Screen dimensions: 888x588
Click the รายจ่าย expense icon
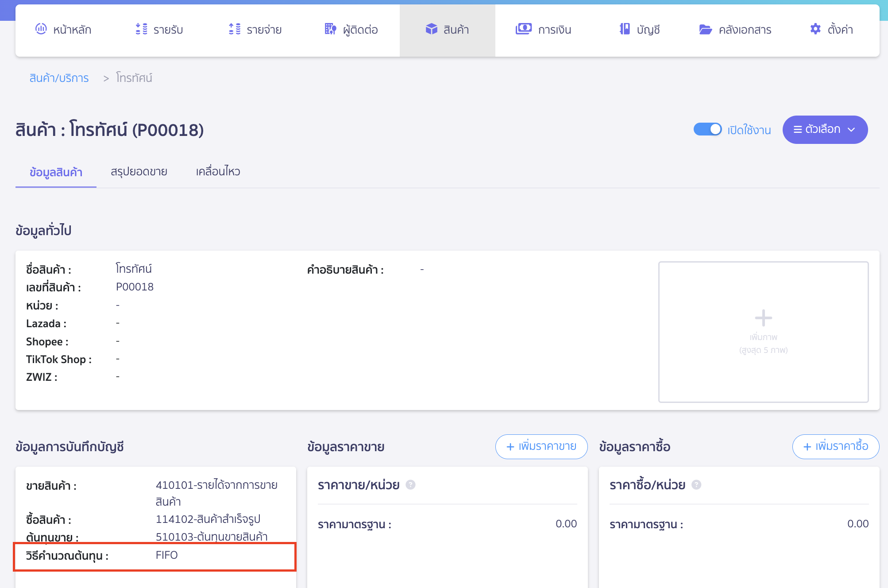tap(234, 29)
